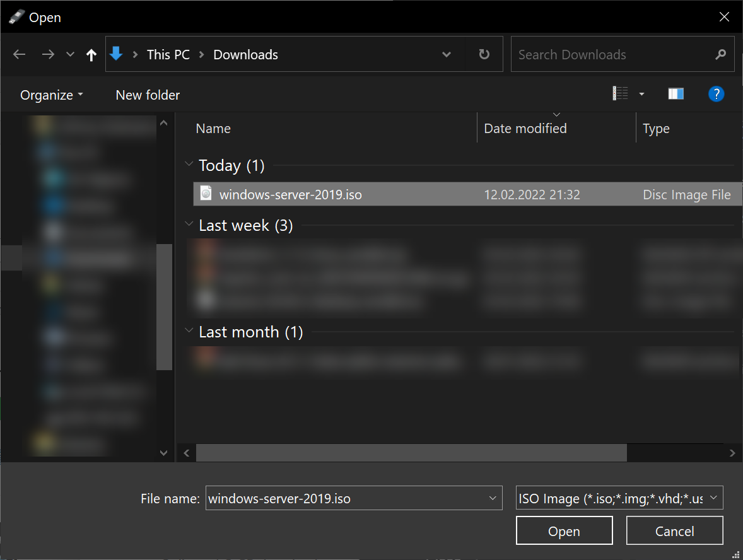Open the Organize menu
743x560 pixels.
point(51,95)
